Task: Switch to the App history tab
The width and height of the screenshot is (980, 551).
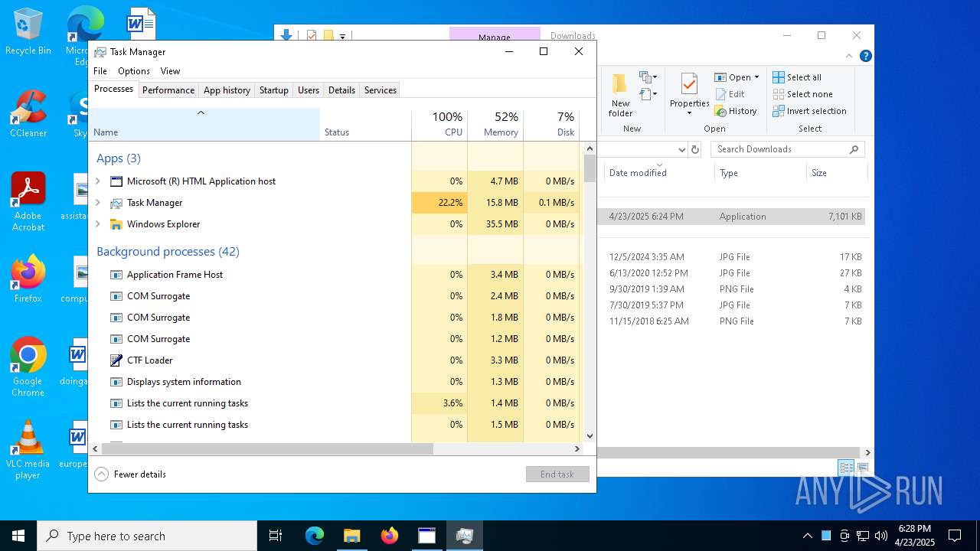Action: point(227,90)
